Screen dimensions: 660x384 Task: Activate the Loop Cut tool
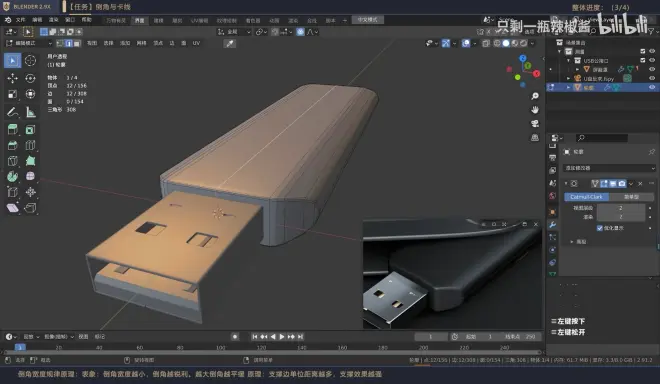point(30,145)
